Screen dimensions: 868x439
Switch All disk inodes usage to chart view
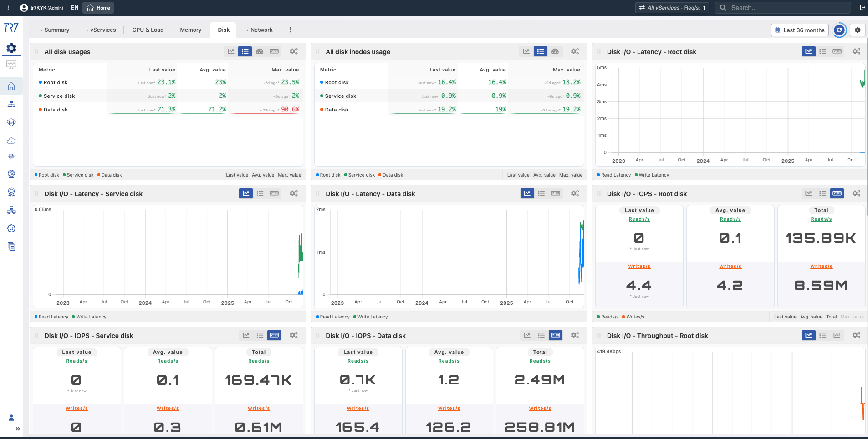pos(526,51)
